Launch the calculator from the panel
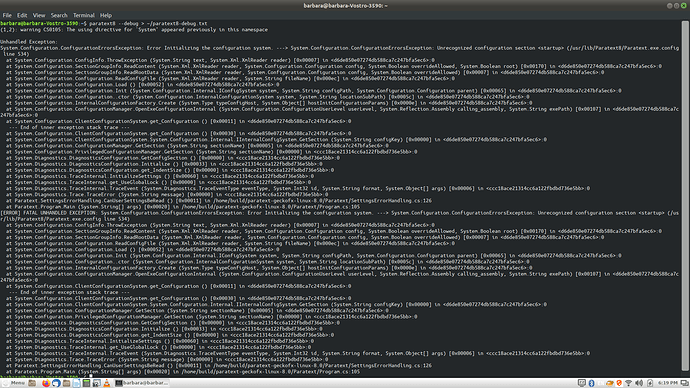 86,383
